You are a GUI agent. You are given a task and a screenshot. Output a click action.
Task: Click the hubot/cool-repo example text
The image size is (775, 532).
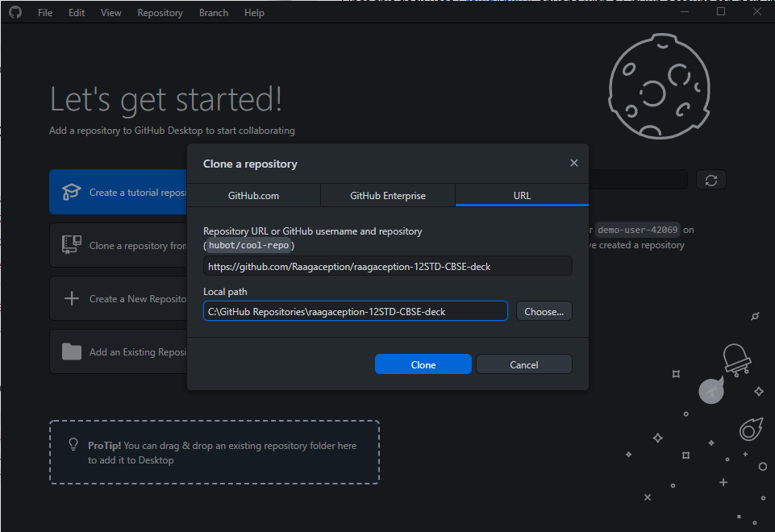(248, 246)
